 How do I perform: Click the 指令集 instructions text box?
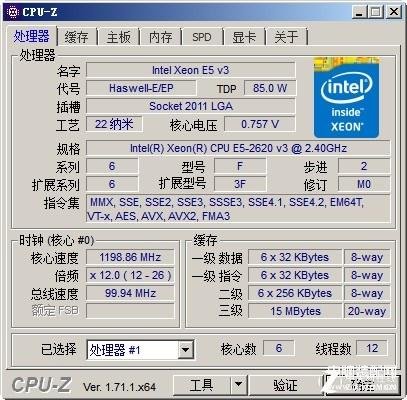[238, 209]
